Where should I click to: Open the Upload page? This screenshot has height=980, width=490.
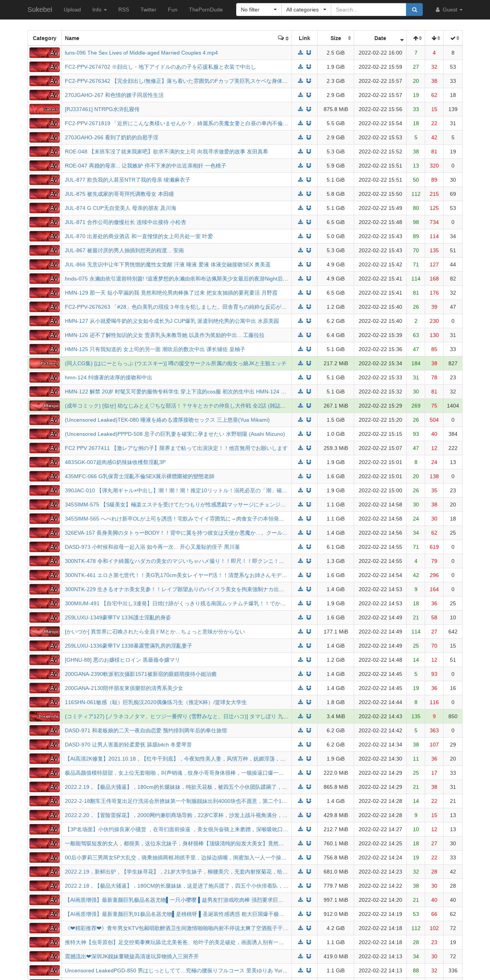72,10
